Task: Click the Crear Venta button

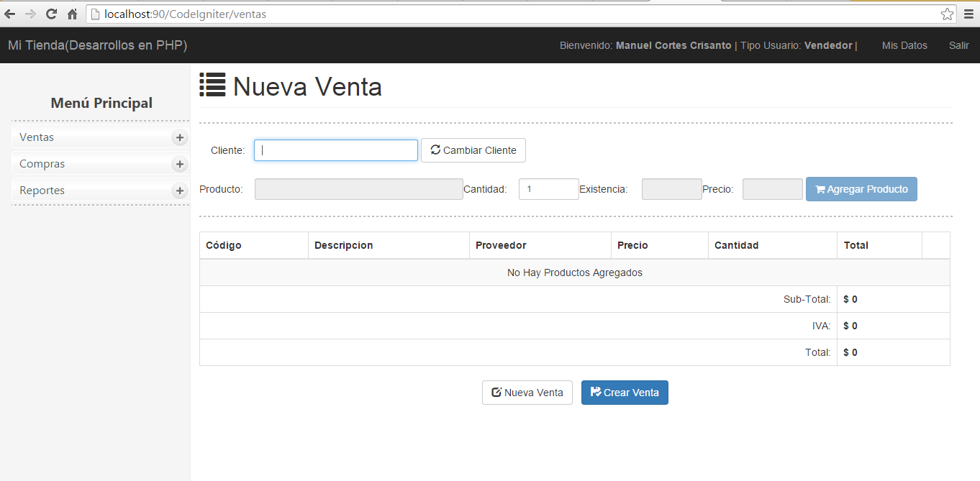Action: pos(625,393)
